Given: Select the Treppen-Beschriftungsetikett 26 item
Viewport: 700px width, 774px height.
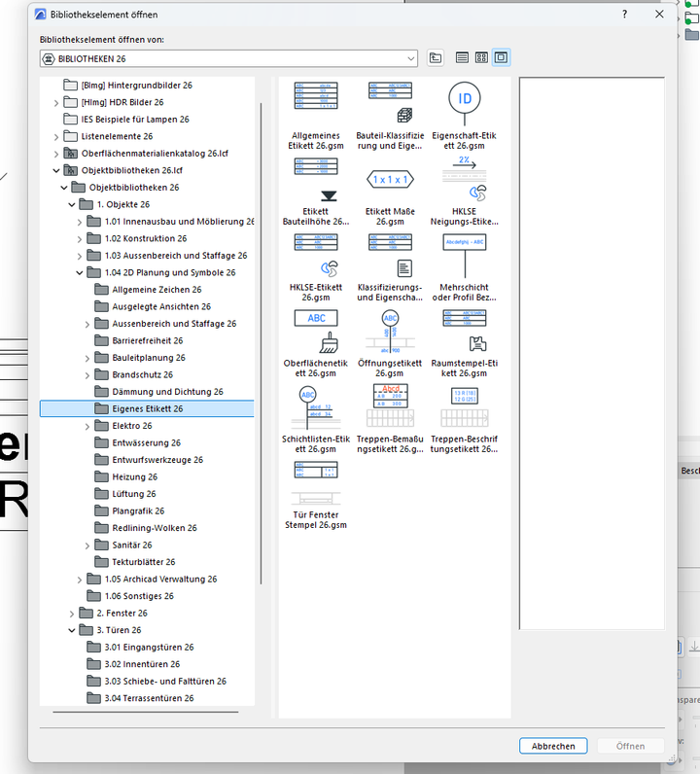Looking at the screenshot, I should [x=464, y=420].
